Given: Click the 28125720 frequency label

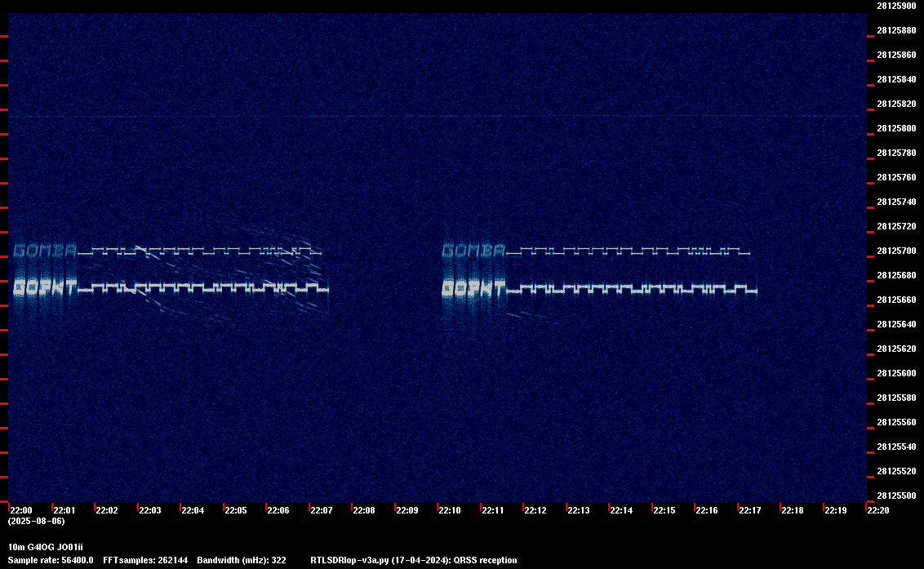Looking at the screenshot, I should tap(897, 226).
